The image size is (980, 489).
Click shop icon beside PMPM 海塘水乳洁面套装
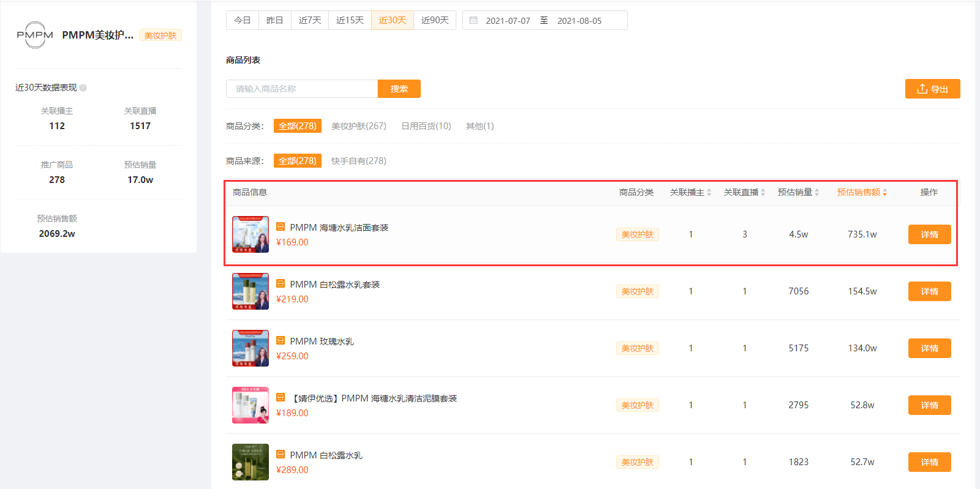[x=281, y=226]
